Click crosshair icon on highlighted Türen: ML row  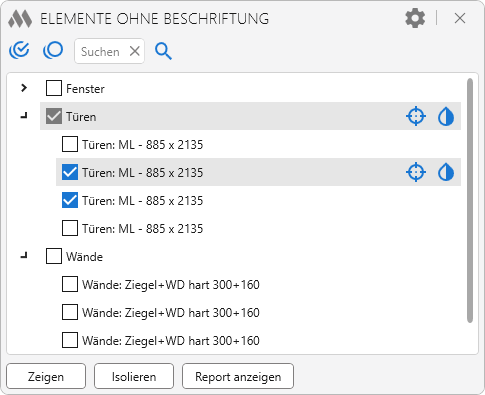[x=416, y=172]
